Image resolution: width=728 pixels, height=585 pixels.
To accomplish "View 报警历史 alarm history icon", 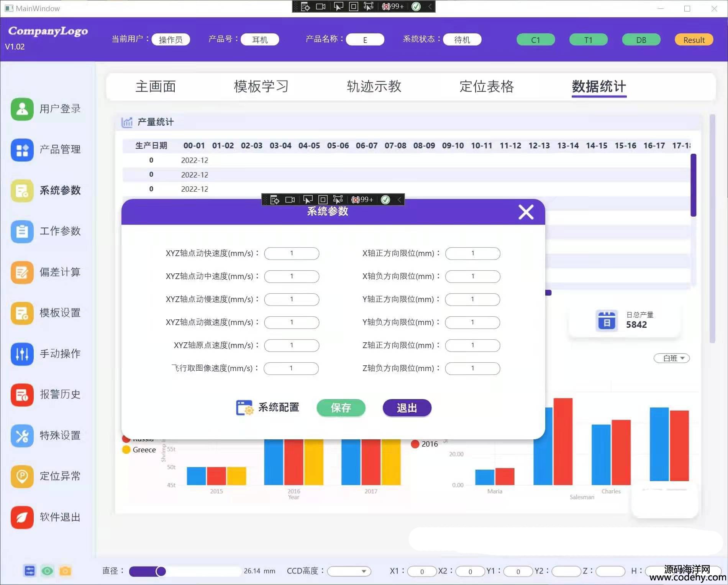I will (22, 394).
